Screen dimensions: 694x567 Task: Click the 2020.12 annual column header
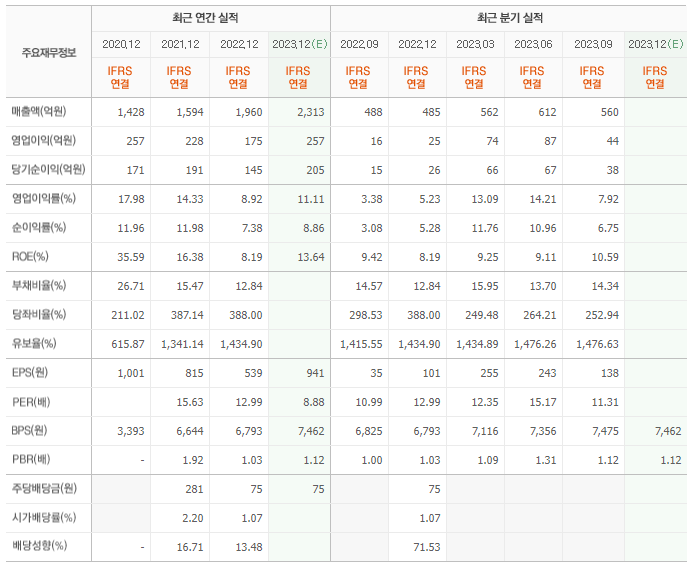click(121, 44)
